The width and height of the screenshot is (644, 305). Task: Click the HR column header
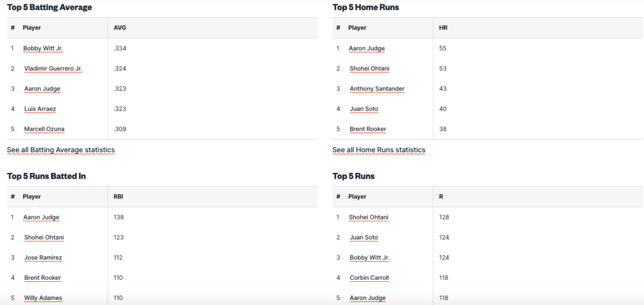(x=443, y=28)
